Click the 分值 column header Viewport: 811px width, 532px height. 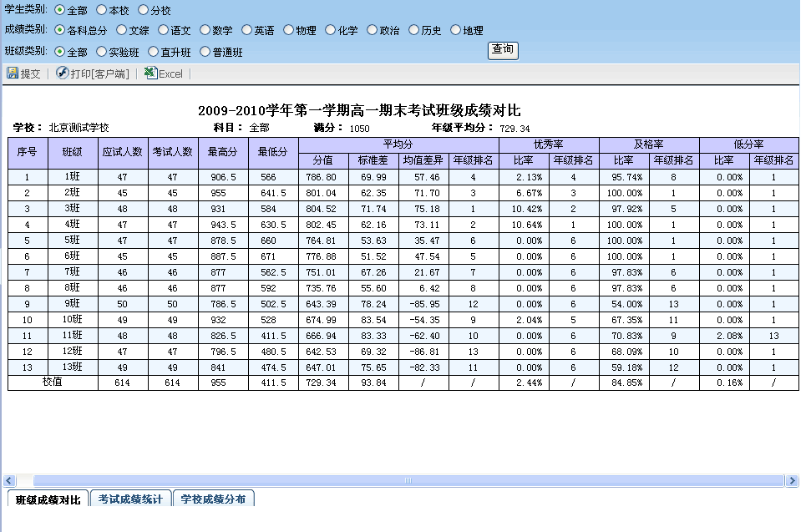323,160
